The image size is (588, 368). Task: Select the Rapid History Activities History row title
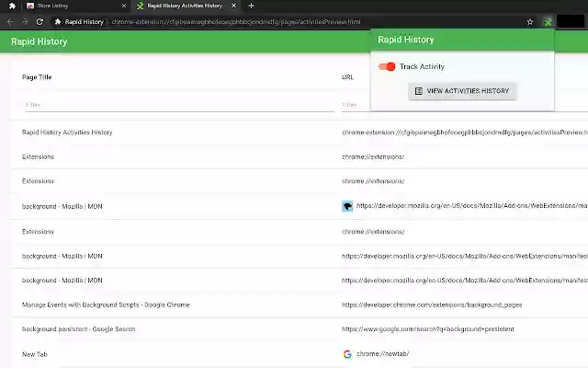point(67,132)
